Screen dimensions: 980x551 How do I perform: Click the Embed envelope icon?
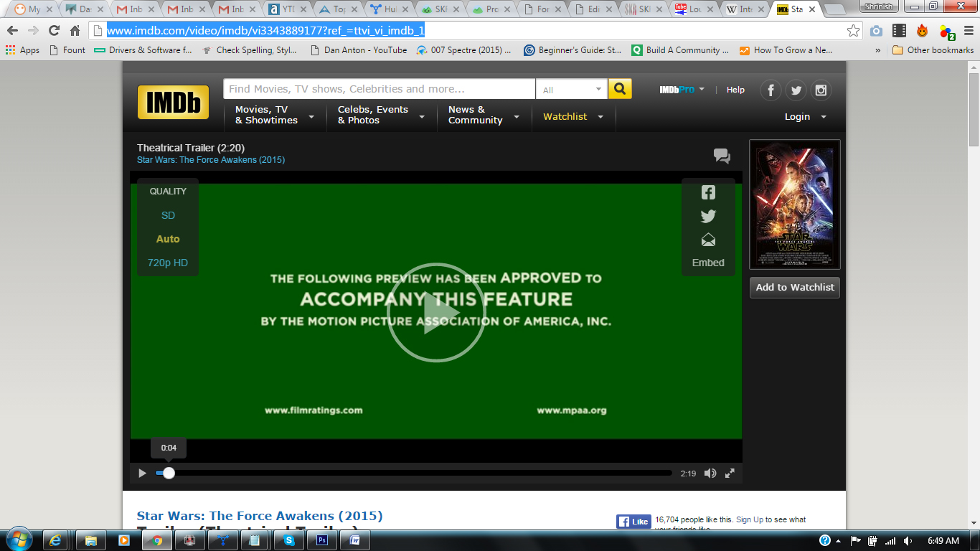tap(707, 241)
